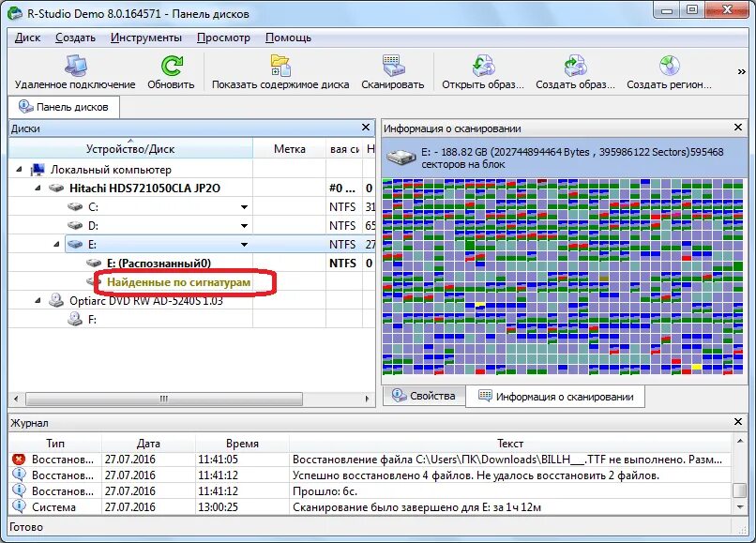Click the D: drive icon

coord(75,226)
